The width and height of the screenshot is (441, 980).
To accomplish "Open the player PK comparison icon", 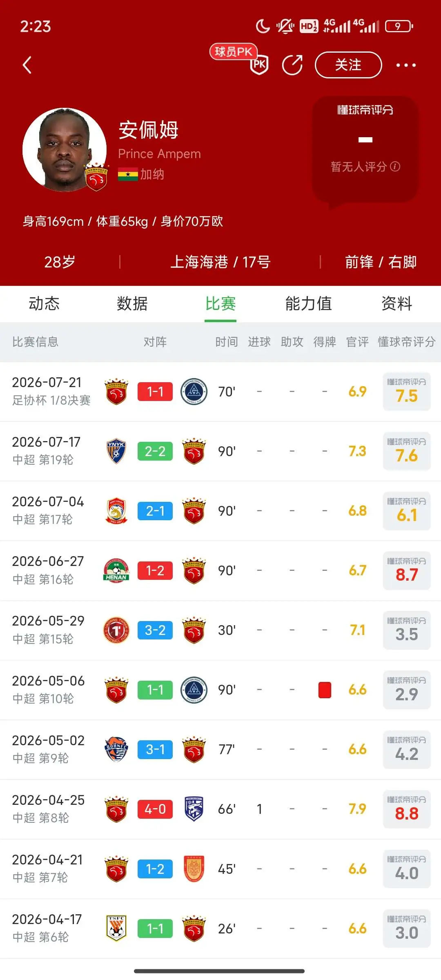I will tap(259, 65).
